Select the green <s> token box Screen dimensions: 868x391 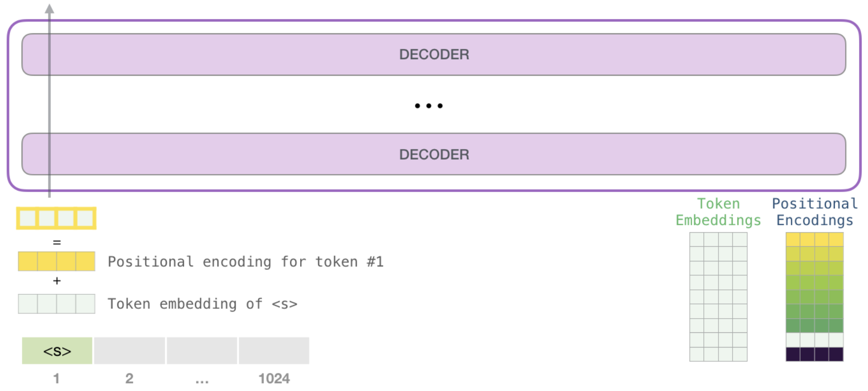(x=57, y=351)
